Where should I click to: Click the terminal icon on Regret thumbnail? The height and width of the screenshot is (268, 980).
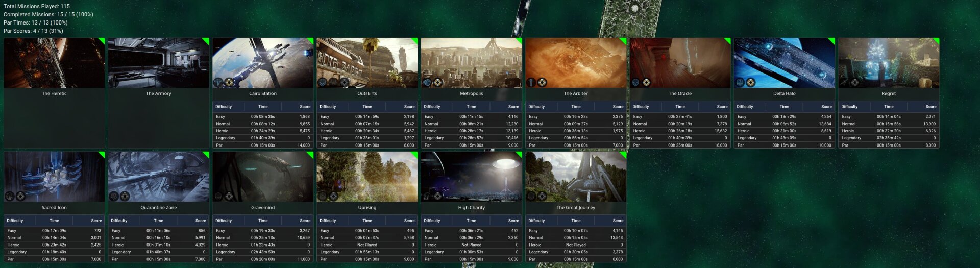pyautogui.click(x=855, y=82)
